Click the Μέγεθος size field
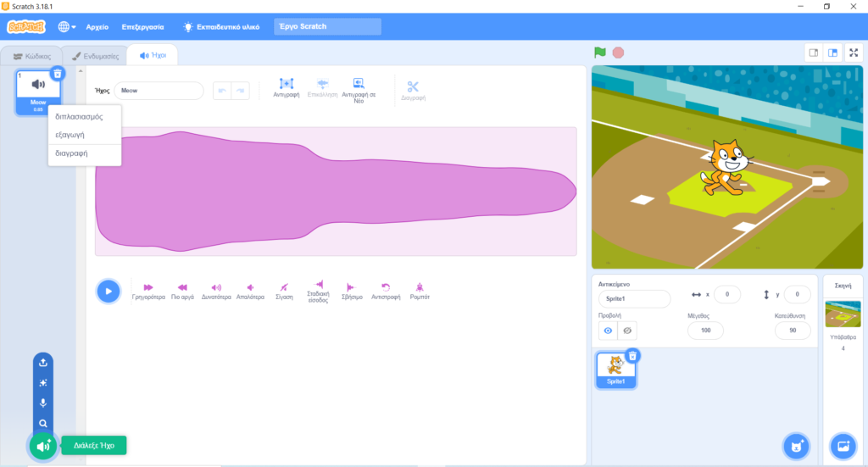 706,331
